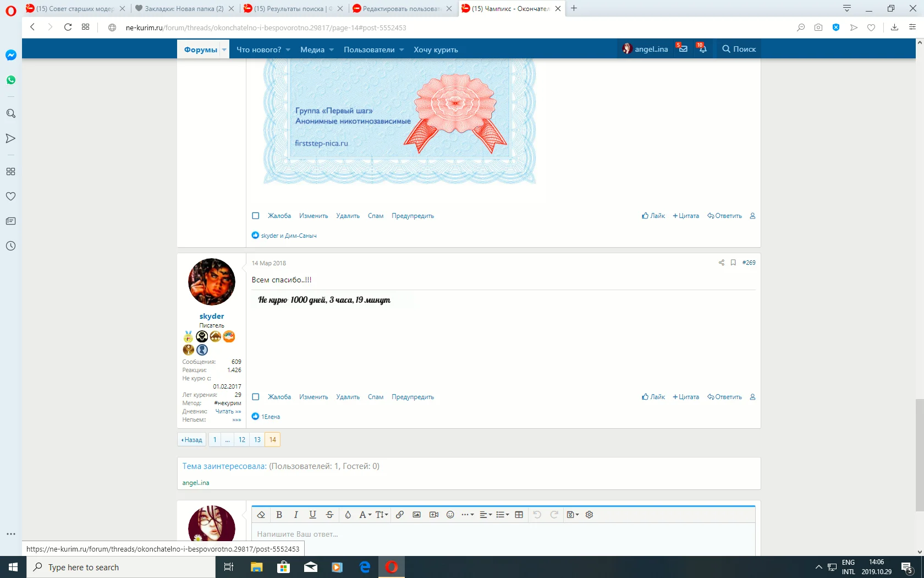The width and height of the screenshot is (924, 578).
Task: Toggle bold formatting in the editor
Action: [279, 515]
